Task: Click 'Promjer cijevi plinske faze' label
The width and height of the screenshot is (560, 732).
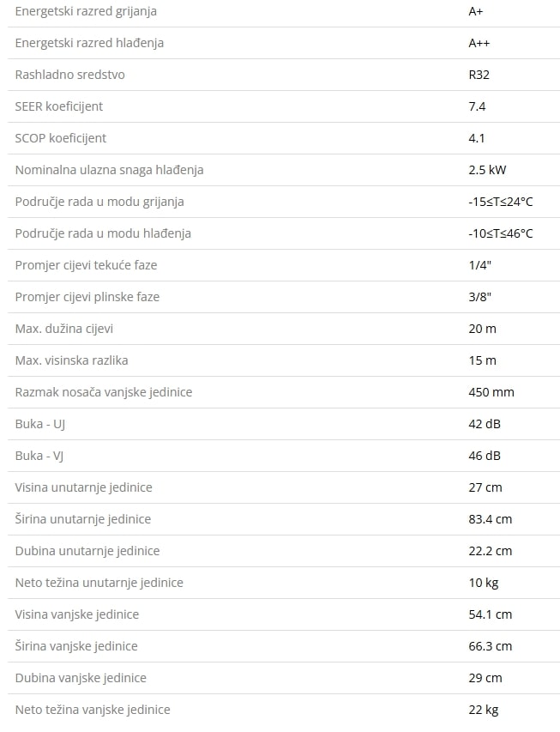Action: pos(87,297)
